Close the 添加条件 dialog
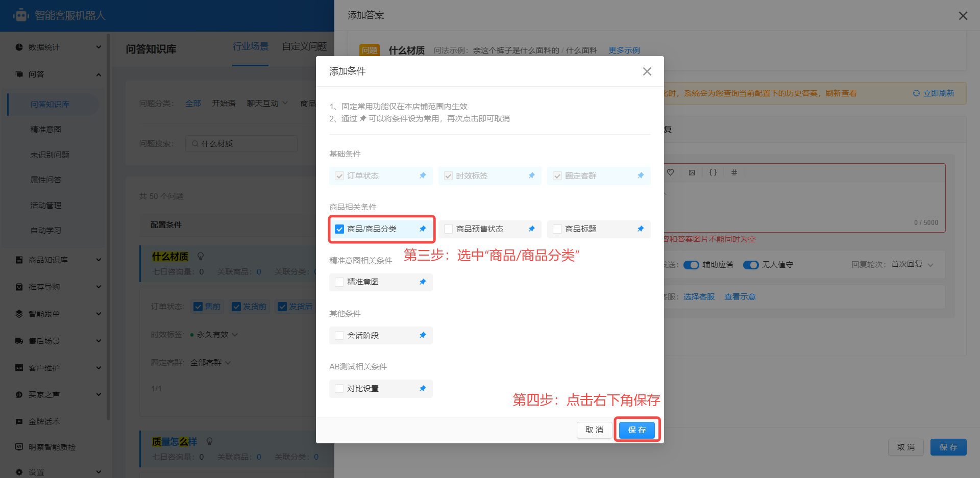Viewport: 980px width, 478px height. tap(647, 71)
